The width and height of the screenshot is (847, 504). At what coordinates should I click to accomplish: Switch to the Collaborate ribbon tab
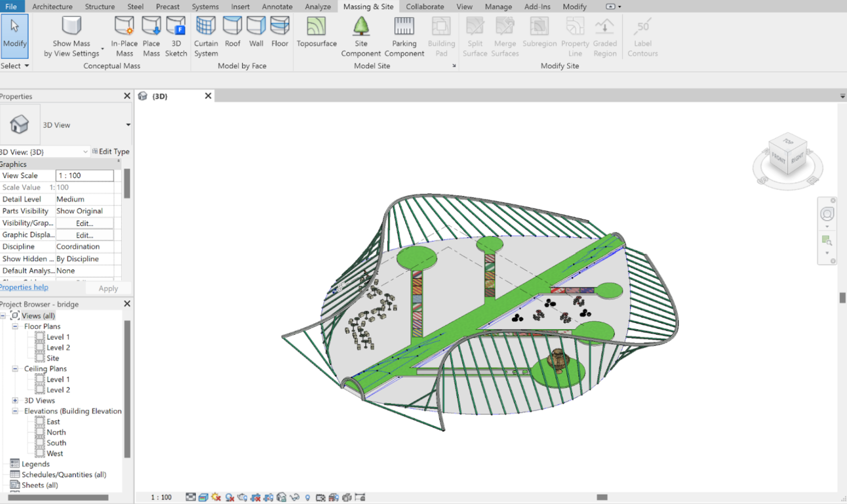[x=425, y=6]
